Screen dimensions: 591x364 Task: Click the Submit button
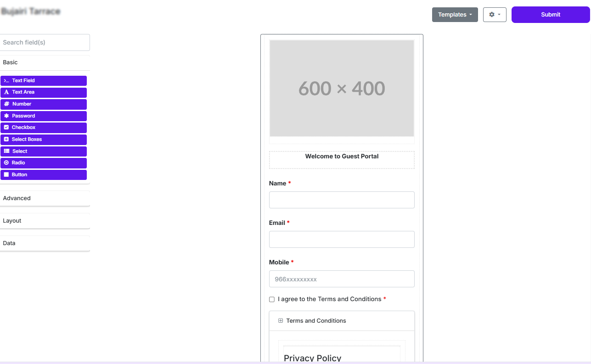550,14
